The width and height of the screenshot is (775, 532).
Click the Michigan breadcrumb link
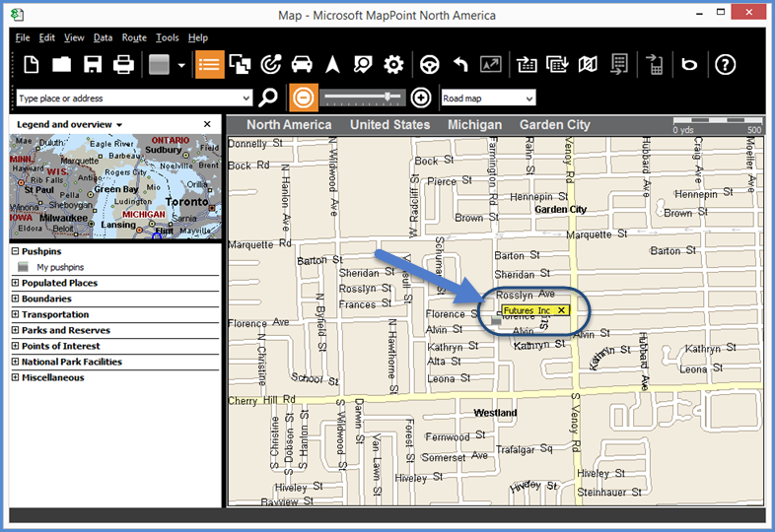point(474,125)
